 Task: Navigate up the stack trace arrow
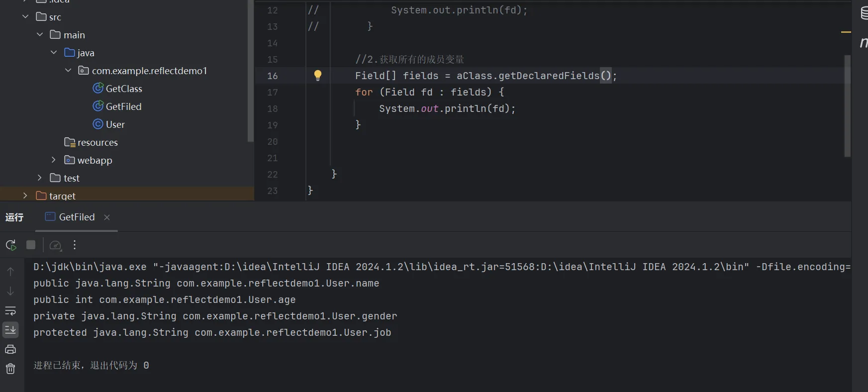10,272
